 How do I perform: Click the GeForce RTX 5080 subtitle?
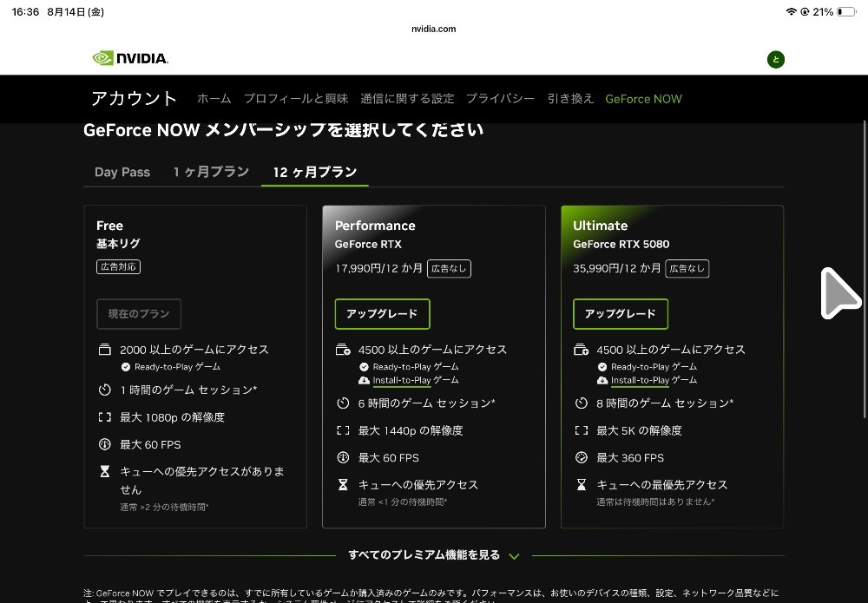(621, 244)
